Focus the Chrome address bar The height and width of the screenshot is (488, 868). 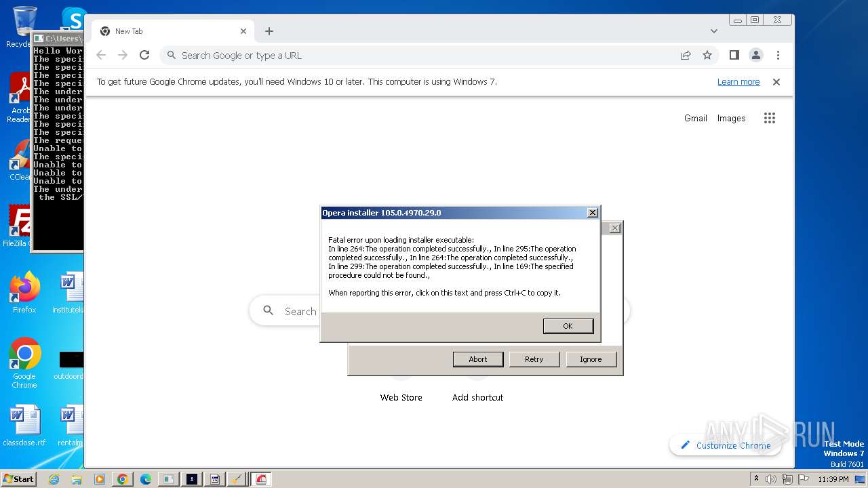tap(420, 56)
